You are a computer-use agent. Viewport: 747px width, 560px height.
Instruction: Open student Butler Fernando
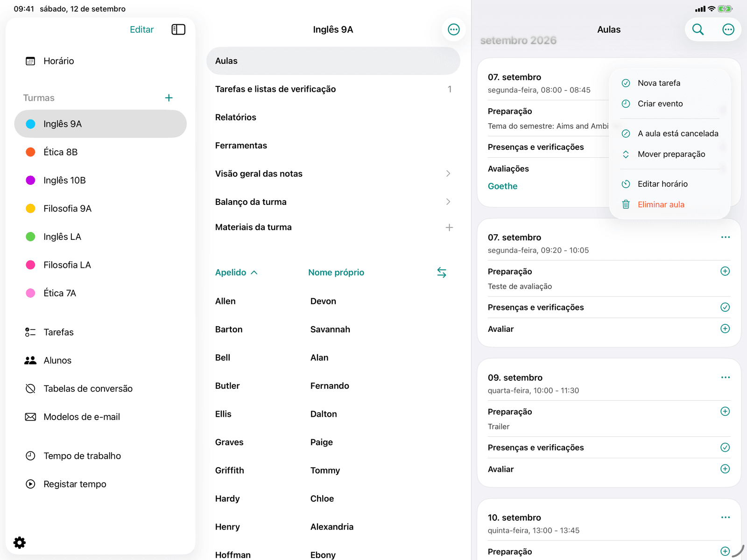pos(333,386)
